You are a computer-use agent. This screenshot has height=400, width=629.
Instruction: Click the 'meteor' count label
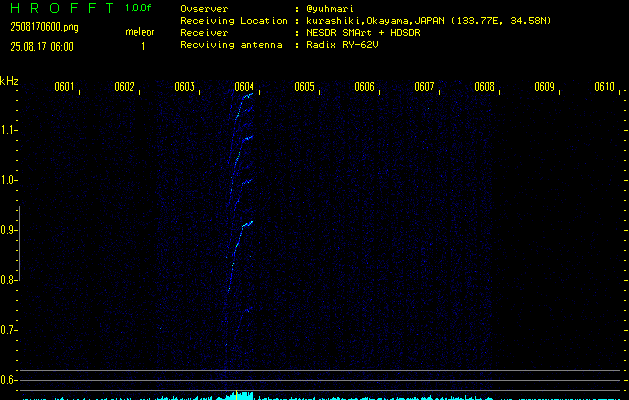[x=140, y=32]
